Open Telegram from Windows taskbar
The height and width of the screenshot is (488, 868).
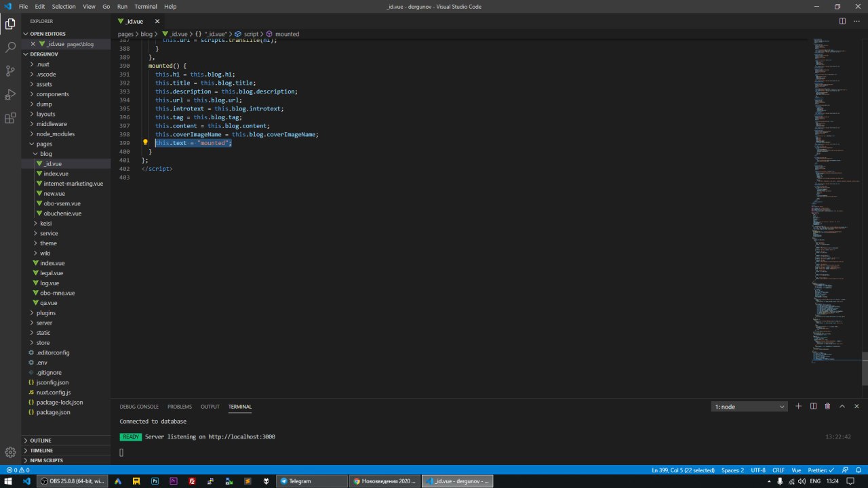coord(312,481)
